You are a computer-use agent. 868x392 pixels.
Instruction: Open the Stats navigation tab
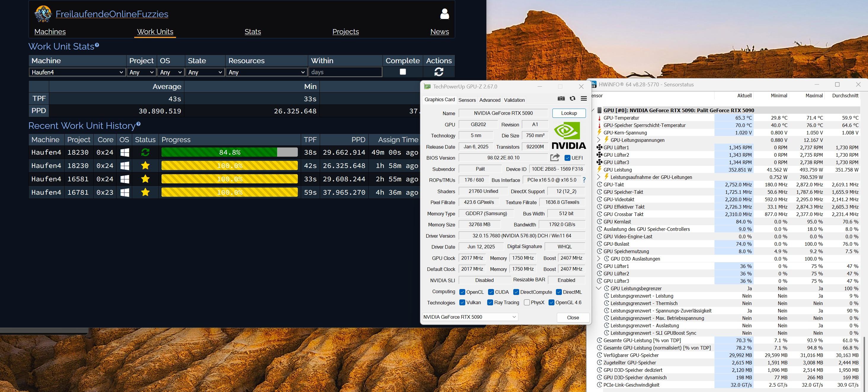(253, 32)
